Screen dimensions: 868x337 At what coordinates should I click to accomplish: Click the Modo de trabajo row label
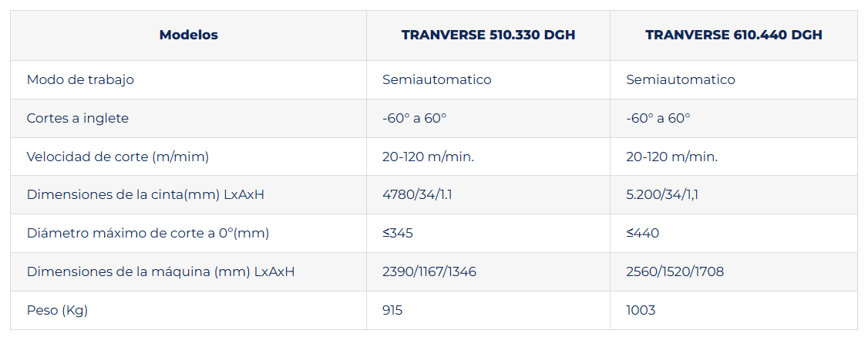(80, 79)
